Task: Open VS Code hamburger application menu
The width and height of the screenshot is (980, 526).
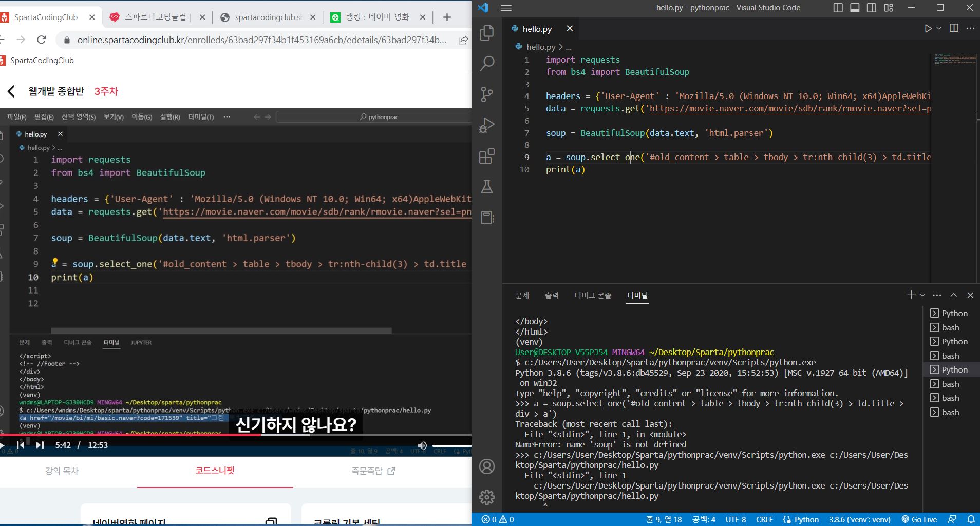Action: pyautogui.click(x=506, y=8)
